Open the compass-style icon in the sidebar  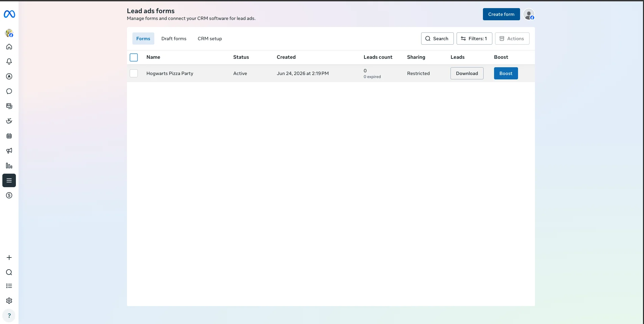(9, 76)
